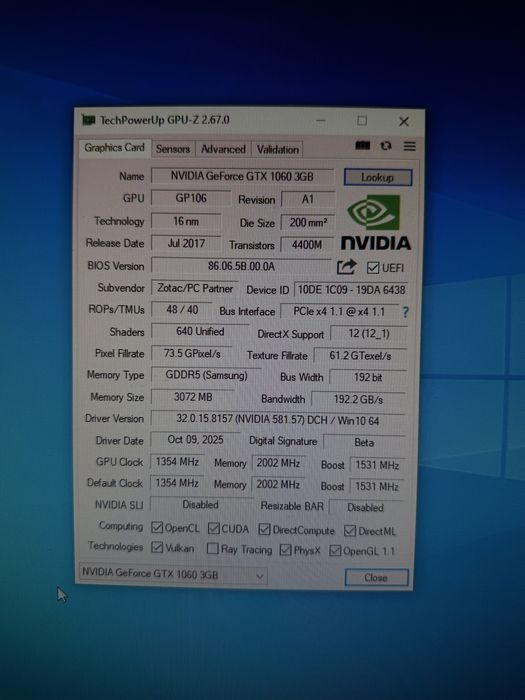The height and width of the screenshot is (700, 525).
Task: Toggle the DirectCompute checkbox
Action: (264, 529)
